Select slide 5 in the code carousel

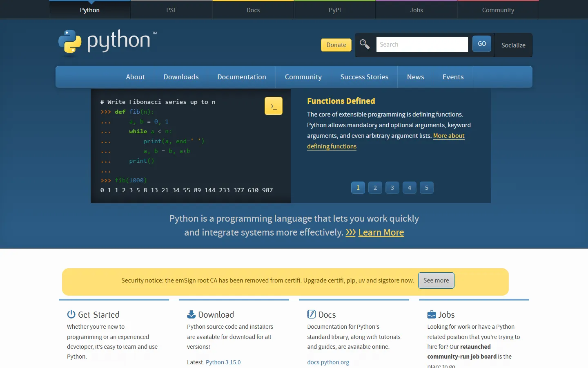click(427, 188)
